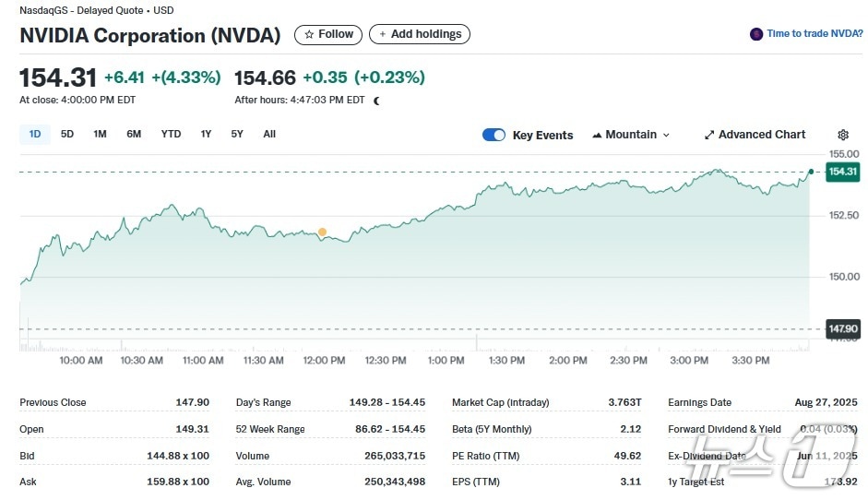Viewport: 868px width, 500px height.
Task: Select the 1D time range tab
Action: (35, 134)
